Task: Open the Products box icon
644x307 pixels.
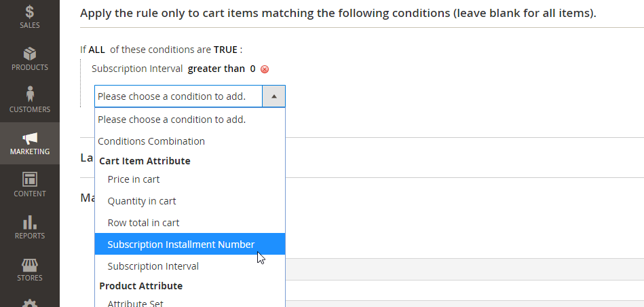Action: pos(29,54)
